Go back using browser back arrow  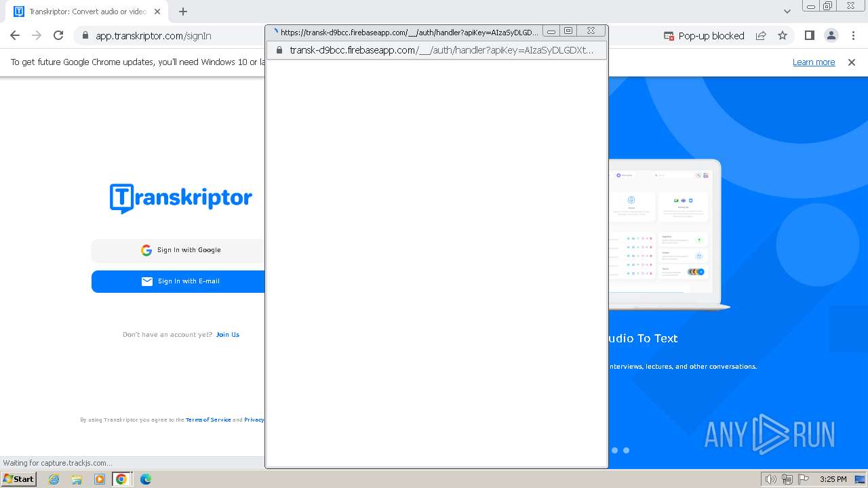click(x=15, y=36)
